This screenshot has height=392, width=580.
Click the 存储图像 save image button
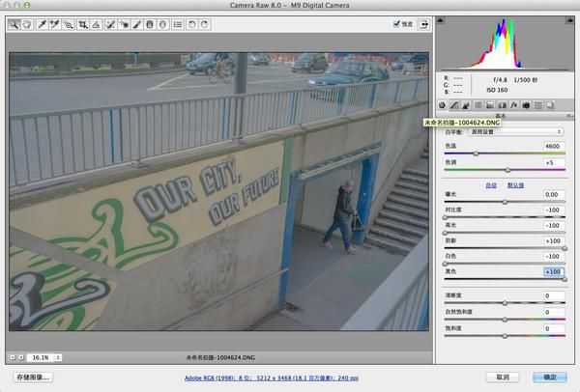[34, 378]
